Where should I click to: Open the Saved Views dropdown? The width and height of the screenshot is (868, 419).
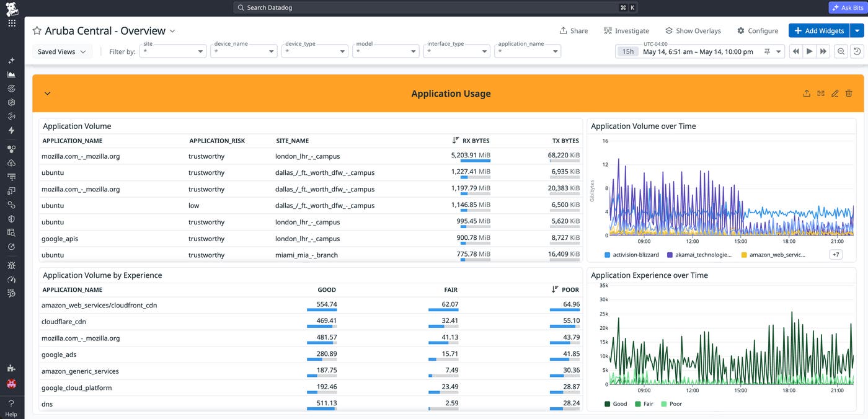(62, 51)
